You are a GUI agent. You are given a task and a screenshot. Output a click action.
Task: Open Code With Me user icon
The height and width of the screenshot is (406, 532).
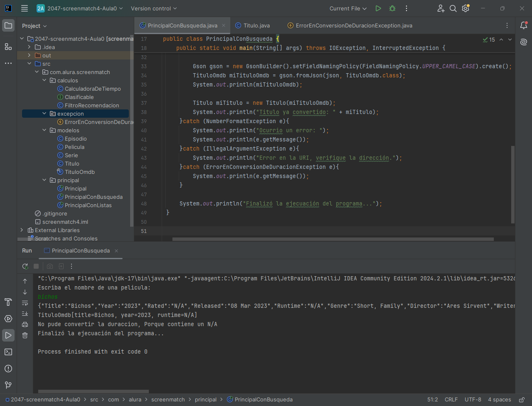(x=441, y=8)
